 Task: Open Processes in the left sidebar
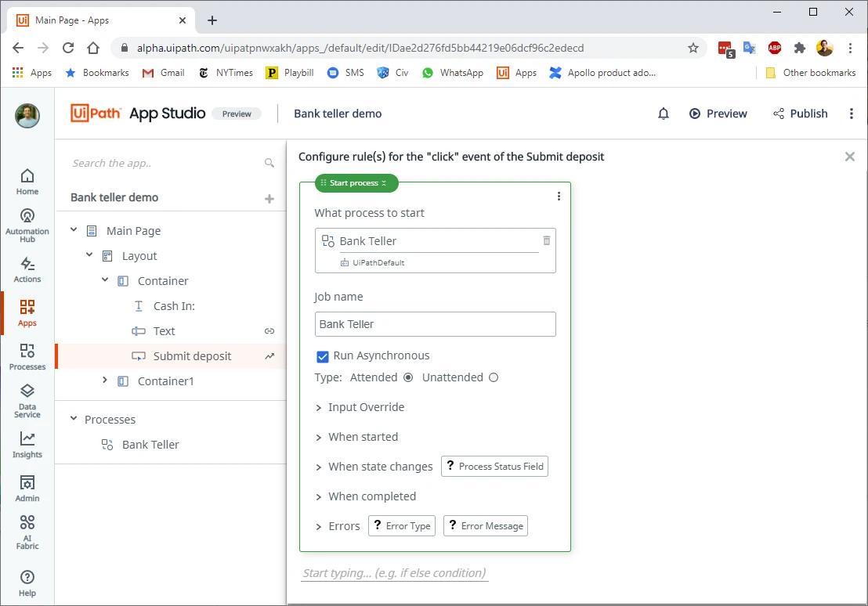tap(27, 357)
